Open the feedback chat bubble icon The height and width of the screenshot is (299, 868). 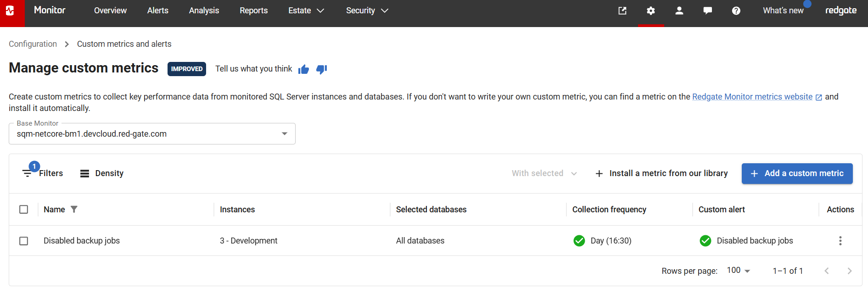click(708, 11)
